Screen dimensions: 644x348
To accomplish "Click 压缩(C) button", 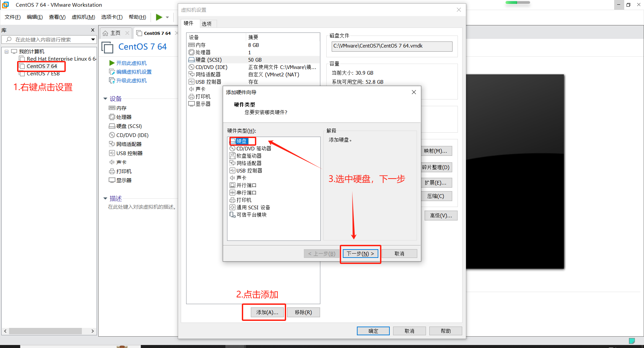I will coord(436,196).
